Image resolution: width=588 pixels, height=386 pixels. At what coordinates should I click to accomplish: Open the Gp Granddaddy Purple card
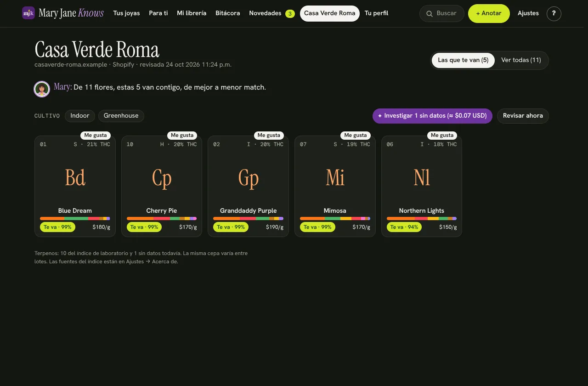248,187
